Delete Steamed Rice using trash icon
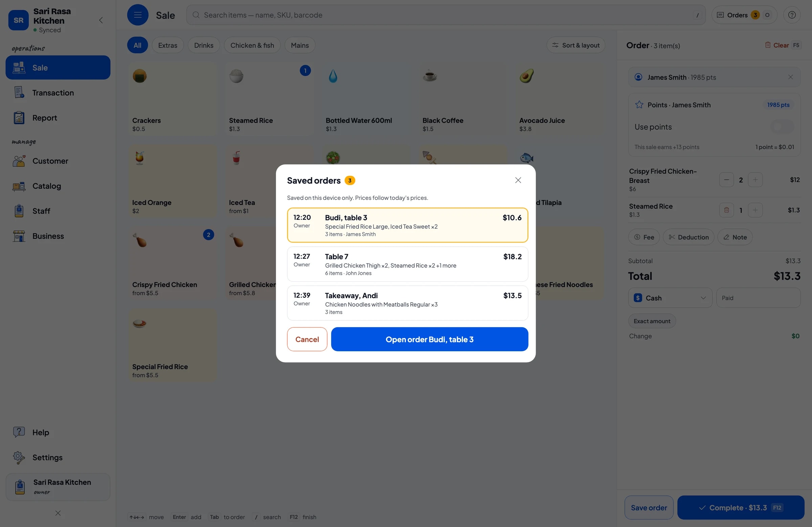 726,210
